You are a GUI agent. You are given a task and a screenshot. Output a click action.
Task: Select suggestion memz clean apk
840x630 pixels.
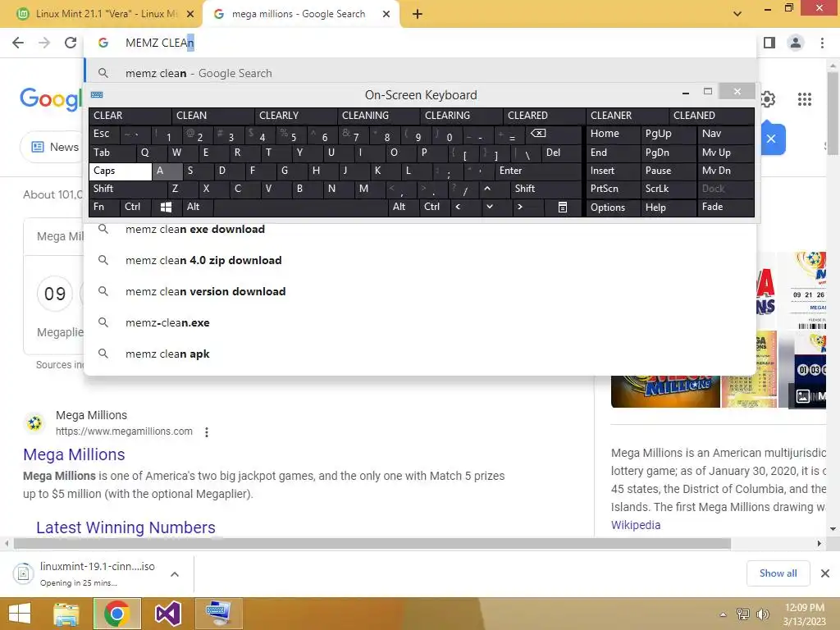pyautogui.click(x=420, y=354)
